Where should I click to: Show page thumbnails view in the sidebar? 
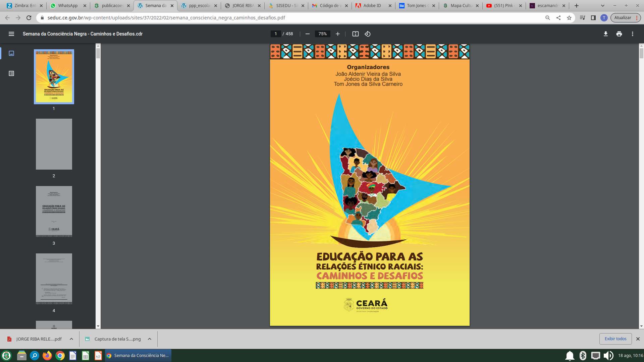(11, 53)
